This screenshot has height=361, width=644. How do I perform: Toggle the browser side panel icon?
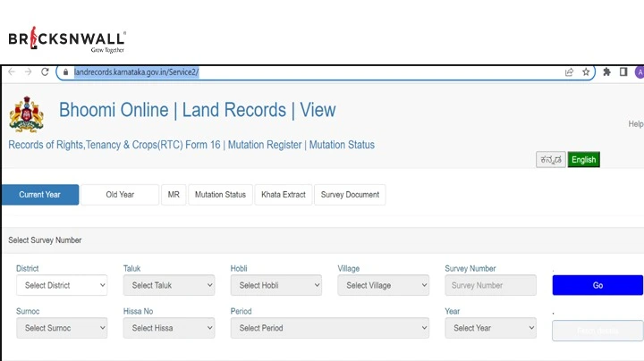(623, 72)
